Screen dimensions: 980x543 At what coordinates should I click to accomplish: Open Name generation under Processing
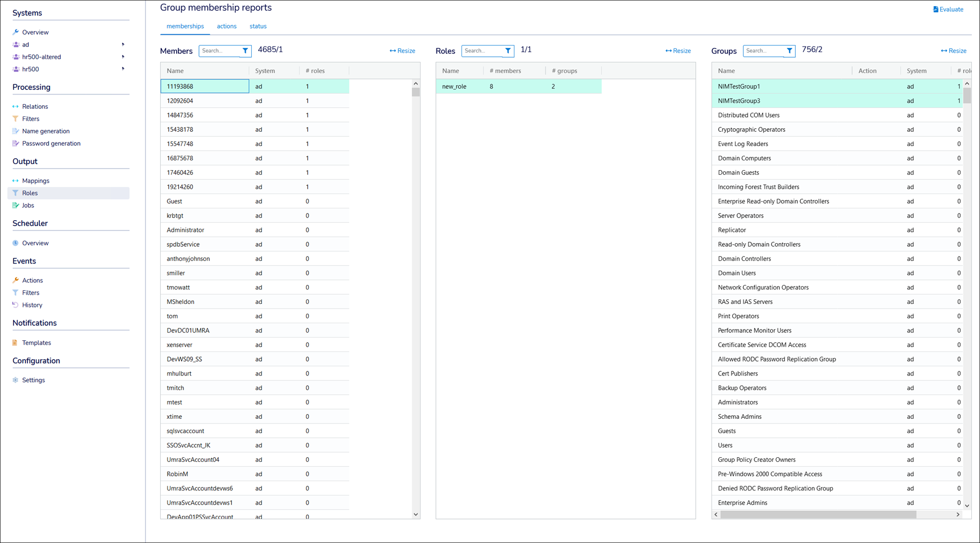pyautogui.click(x=45, y=131)
